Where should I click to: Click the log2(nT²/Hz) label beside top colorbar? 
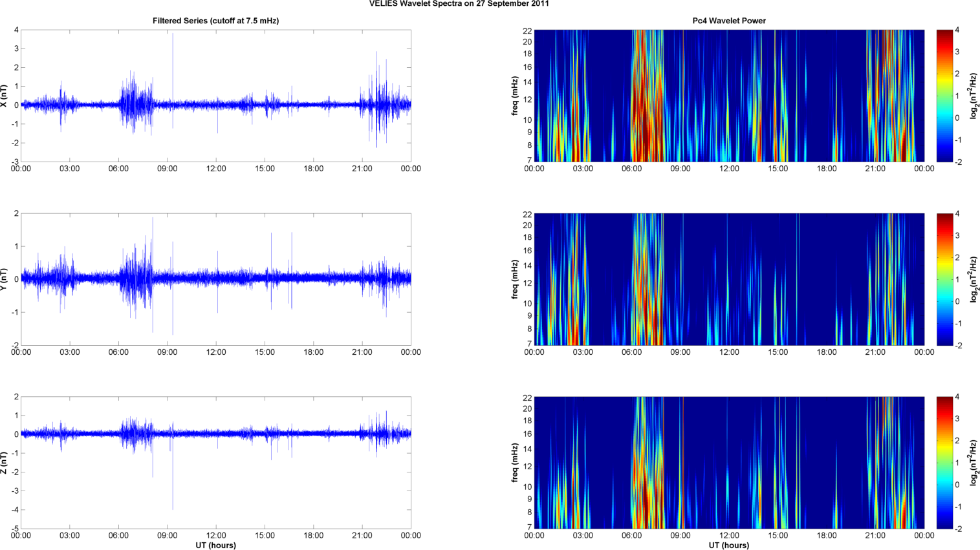pyautogui.click(x=974, y=96)
